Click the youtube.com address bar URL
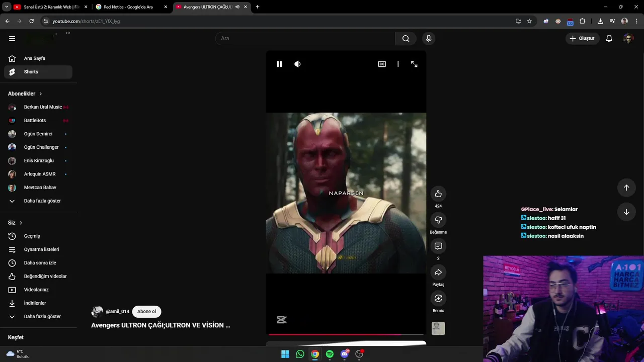This screenshot has width=644, height=362. (86, 21)
